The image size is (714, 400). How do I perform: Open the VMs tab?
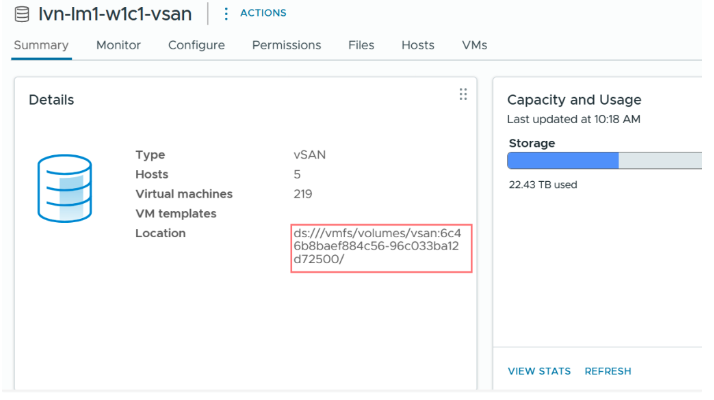[474, 45]
